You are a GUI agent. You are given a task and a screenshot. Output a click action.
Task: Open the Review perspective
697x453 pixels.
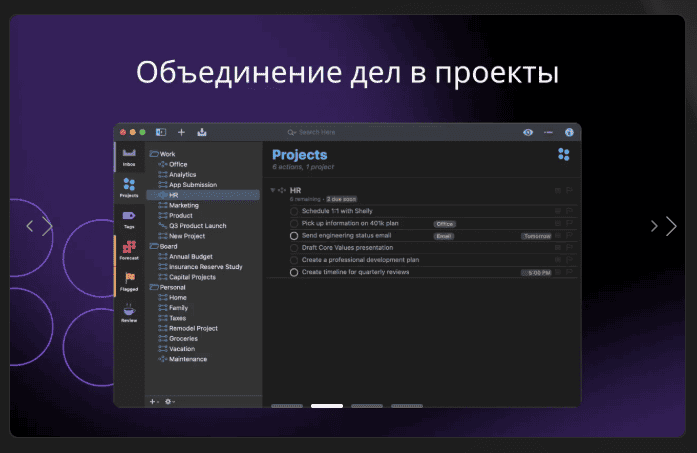(x=129, y=313)
